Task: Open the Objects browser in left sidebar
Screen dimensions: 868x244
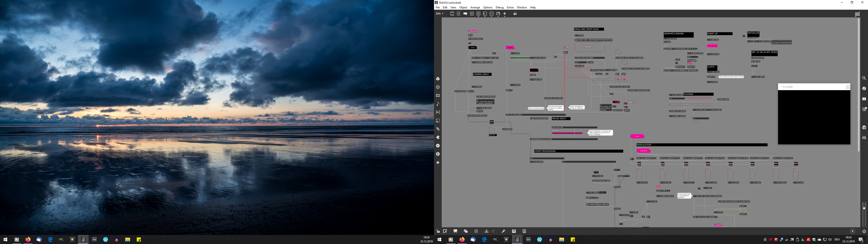Action: [438, 79]
